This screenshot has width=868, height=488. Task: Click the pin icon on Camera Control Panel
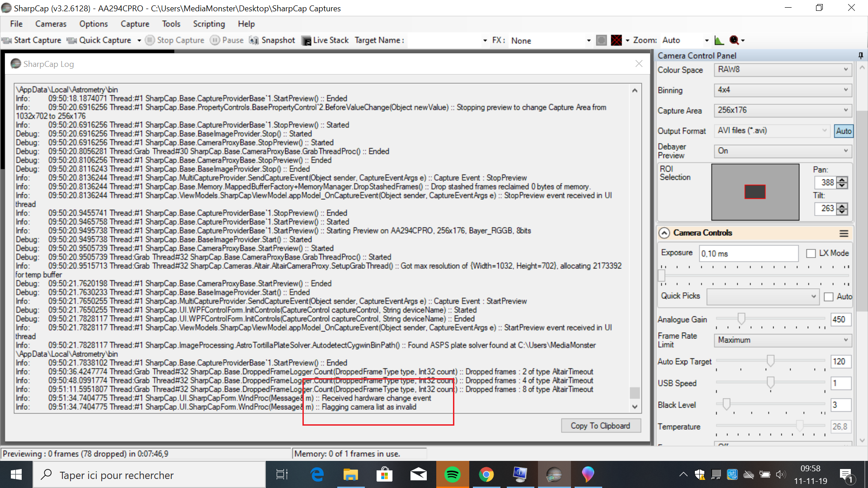[861, 56]
